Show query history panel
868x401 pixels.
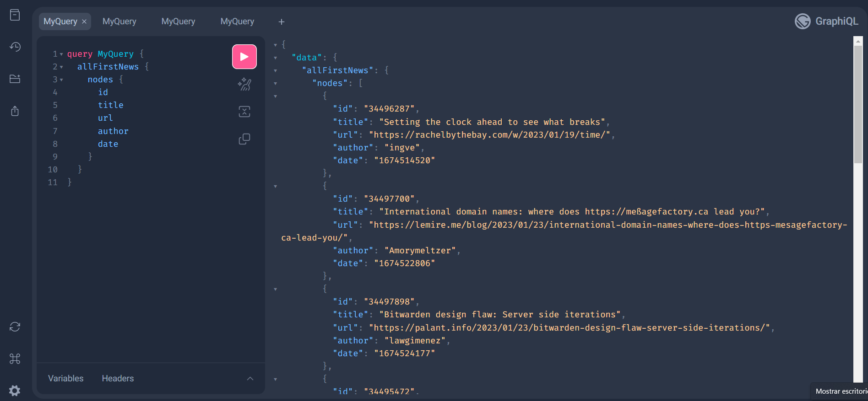[15, 47]
